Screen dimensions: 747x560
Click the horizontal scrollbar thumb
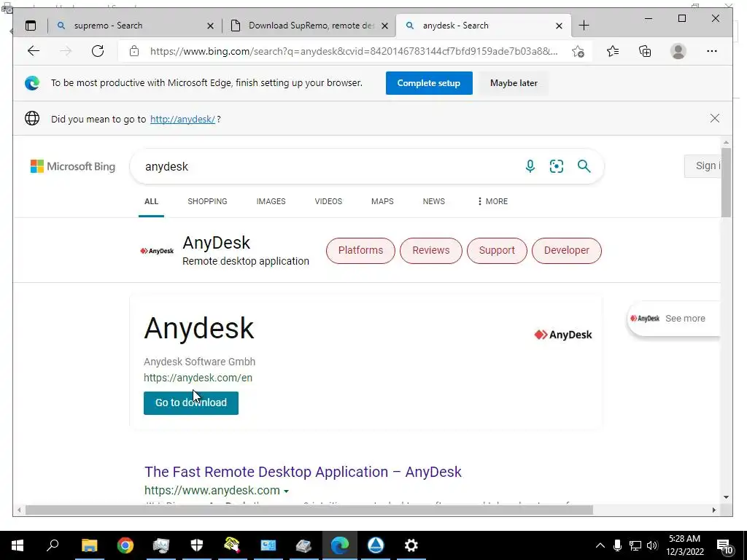click(x=309, y=510)
